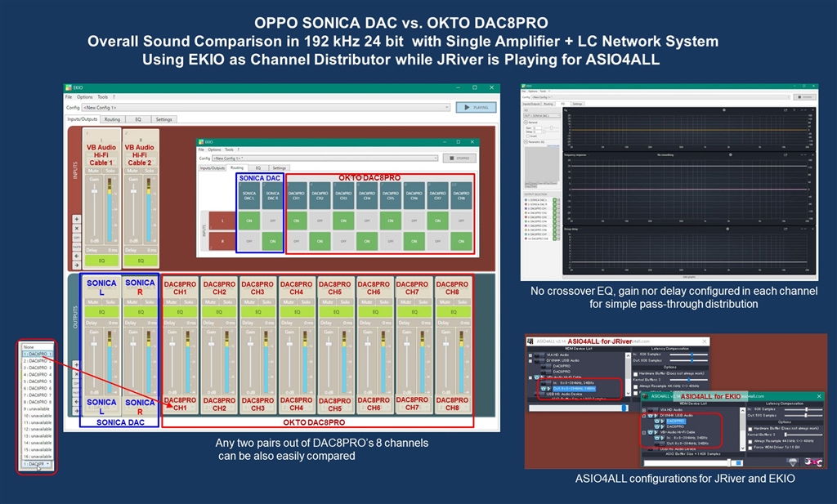Click the COPY icon in INPUTS side panel
Image resolution: width=837 pixels, height=504 pixels.
[76, 238]
